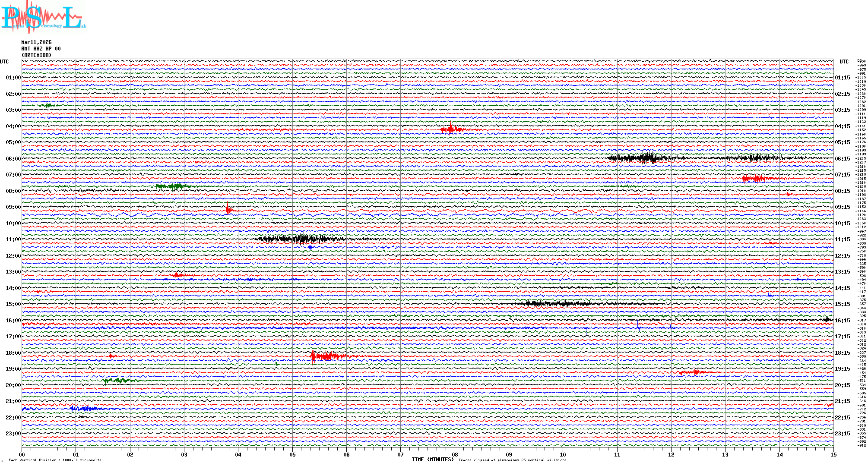
Task: Click the left 06:00 hour label
Action: (x=13, y=159)
